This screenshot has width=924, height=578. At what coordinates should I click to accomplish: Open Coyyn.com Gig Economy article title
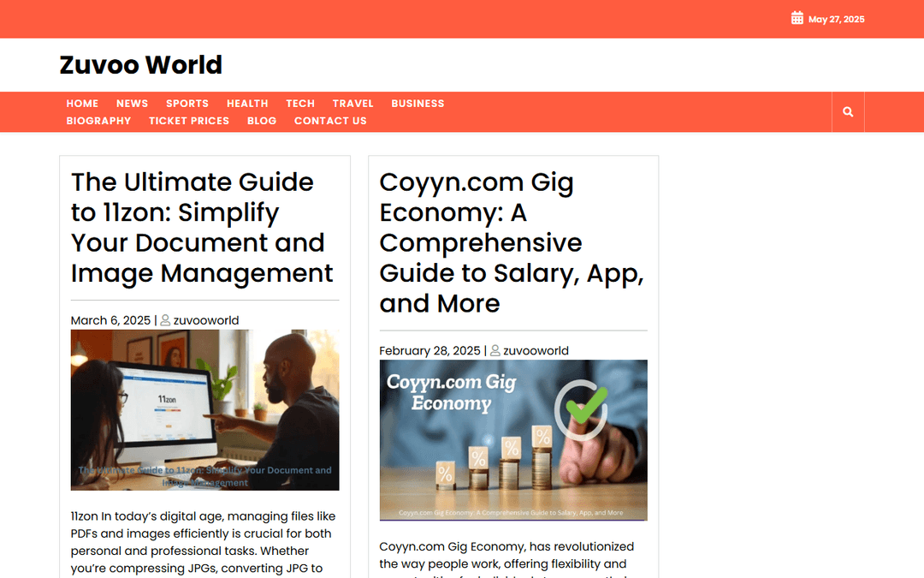pyautogui.click(x=512, y=242)
